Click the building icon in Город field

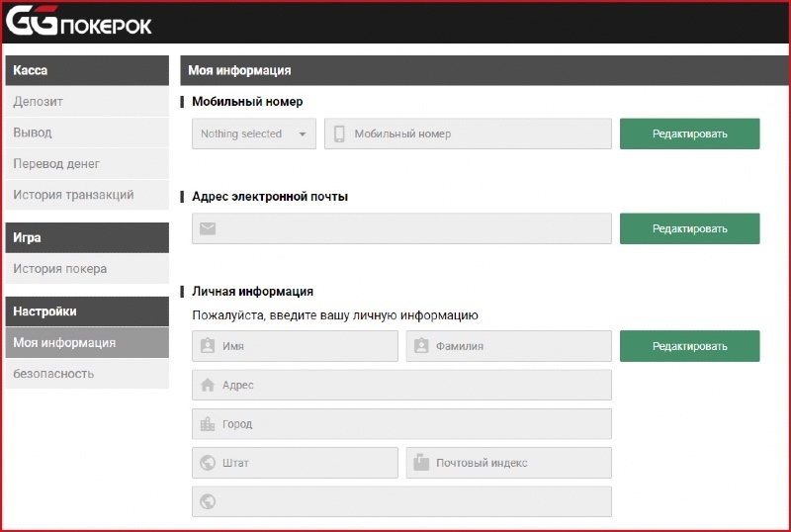coord(208,424)
